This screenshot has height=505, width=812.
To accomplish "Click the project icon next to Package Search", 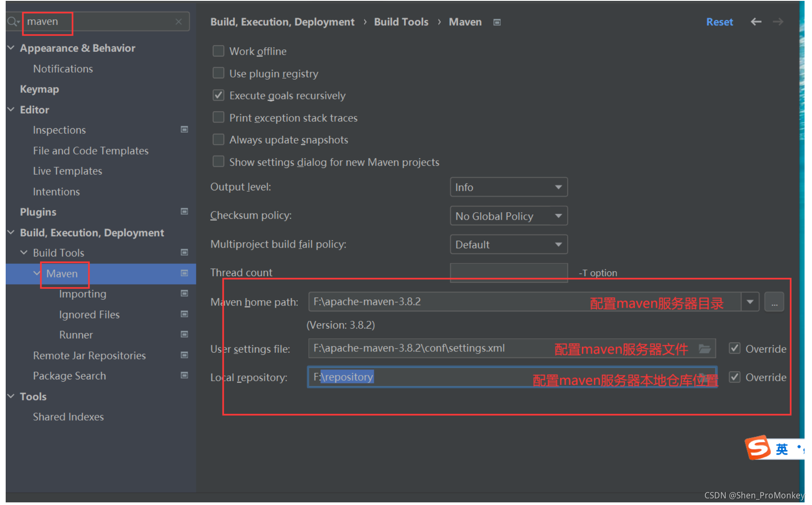I will (185, 375).
